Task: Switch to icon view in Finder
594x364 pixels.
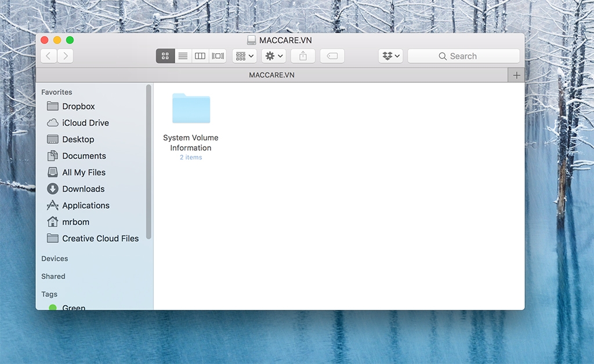Action: pyautogui.click(x=165, y=56)
